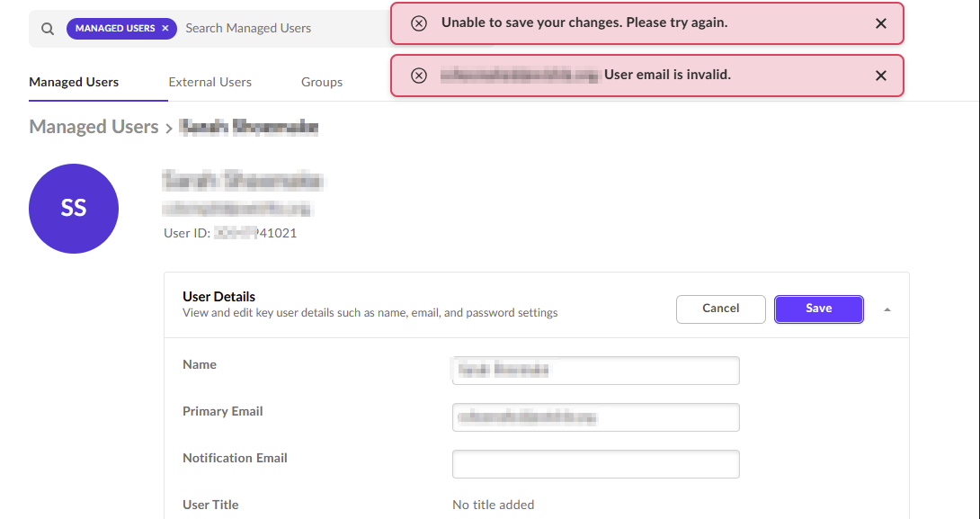This screenshot has height=519, width=980.
Task: Select the Managed Users tab
Action: 74,82
